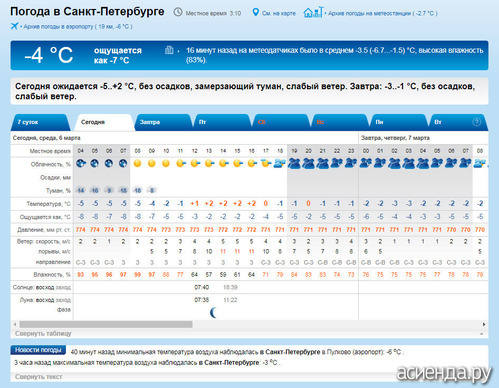
Task: Click the right scroll arrow of the table
Action: point(484,324)
